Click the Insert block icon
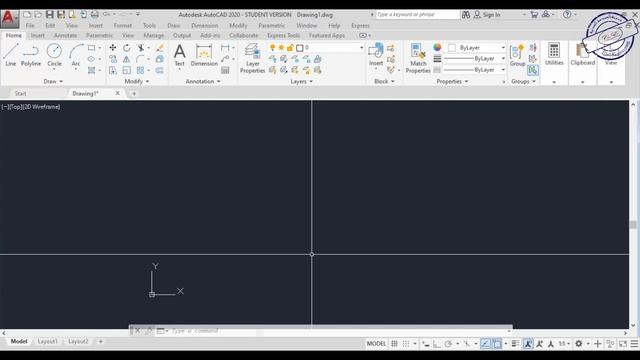Screen dimensions: 640x360 tap(376, 55)
